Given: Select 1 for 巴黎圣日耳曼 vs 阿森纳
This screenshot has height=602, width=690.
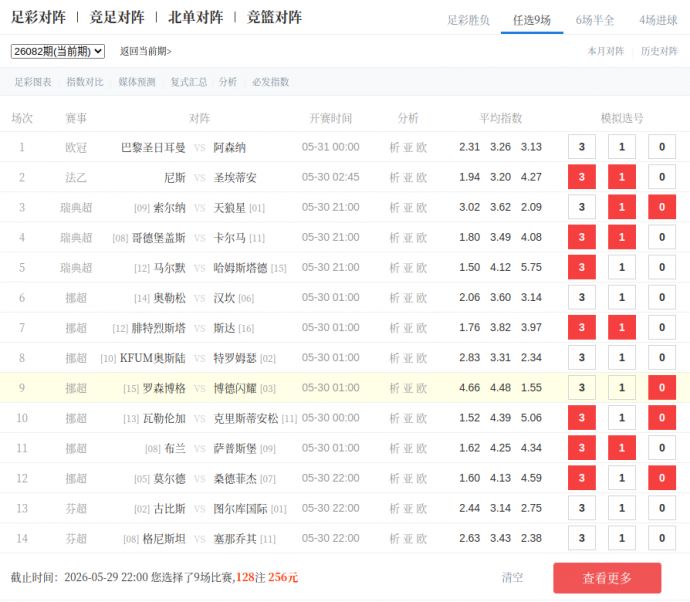Looking at the screenshot, I should 622,147.
